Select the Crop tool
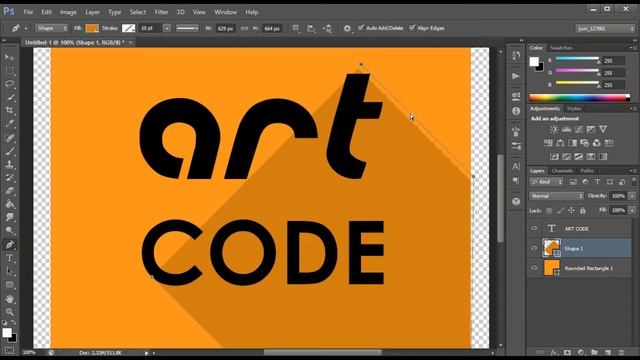Screen dimensions: 640x360 click(9, 111)
